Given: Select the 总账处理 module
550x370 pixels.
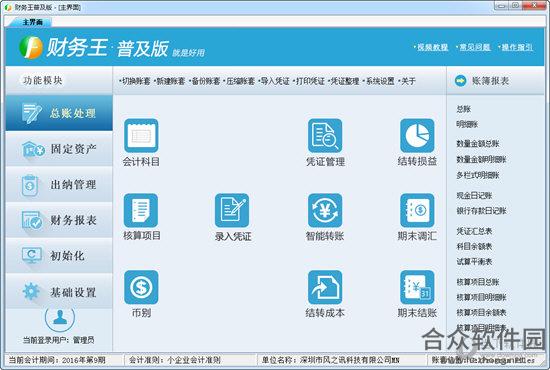Looking at the screenshot, I should coord(59,113).
